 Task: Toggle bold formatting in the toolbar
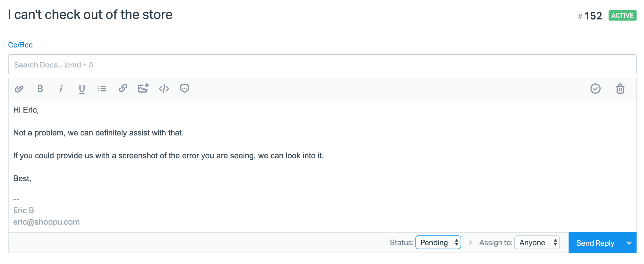point(40,89)
